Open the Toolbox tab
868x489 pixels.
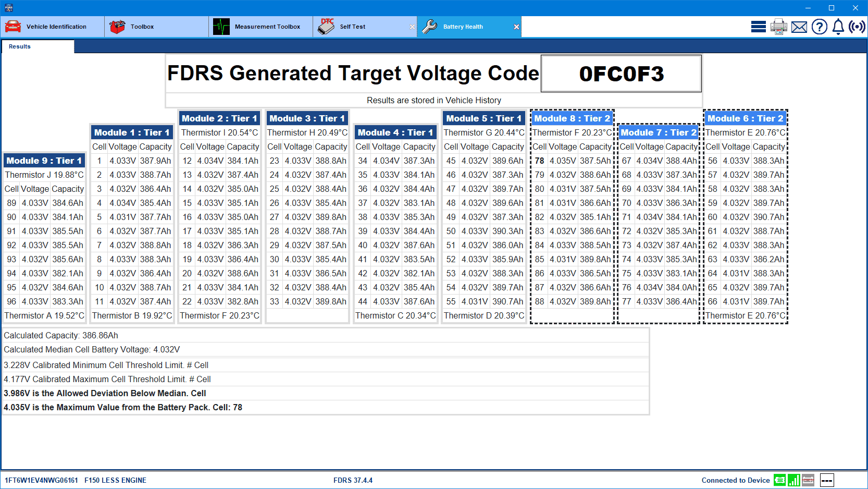(156, 27)
